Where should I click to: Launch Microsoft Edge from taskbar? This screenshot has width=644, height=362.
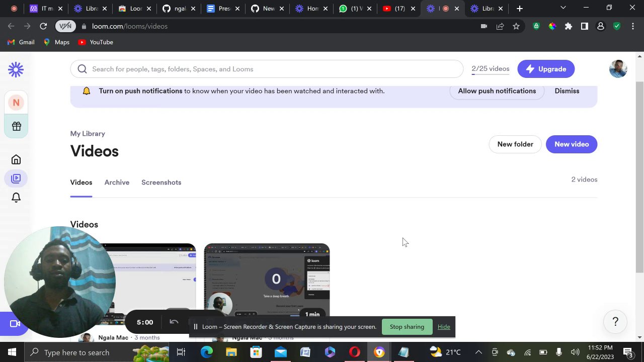[207, 352]
